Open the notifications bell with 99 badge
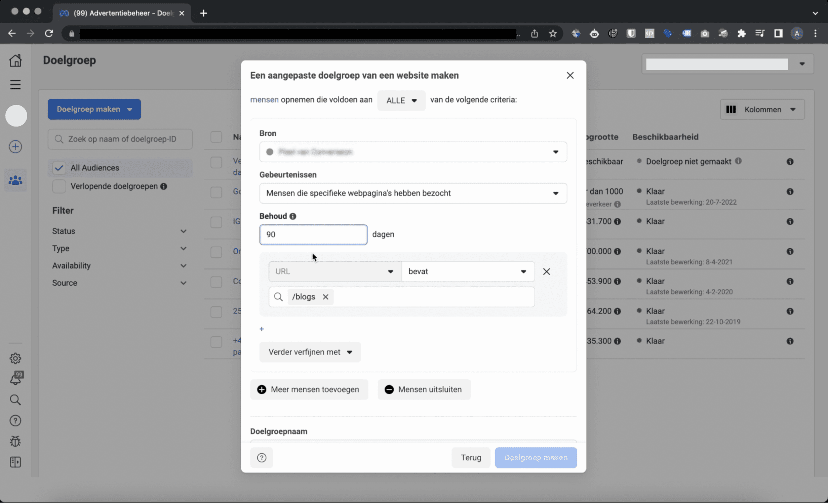This screenshot has width=828, height=504. pyautogui.click(x=15, y=378)
